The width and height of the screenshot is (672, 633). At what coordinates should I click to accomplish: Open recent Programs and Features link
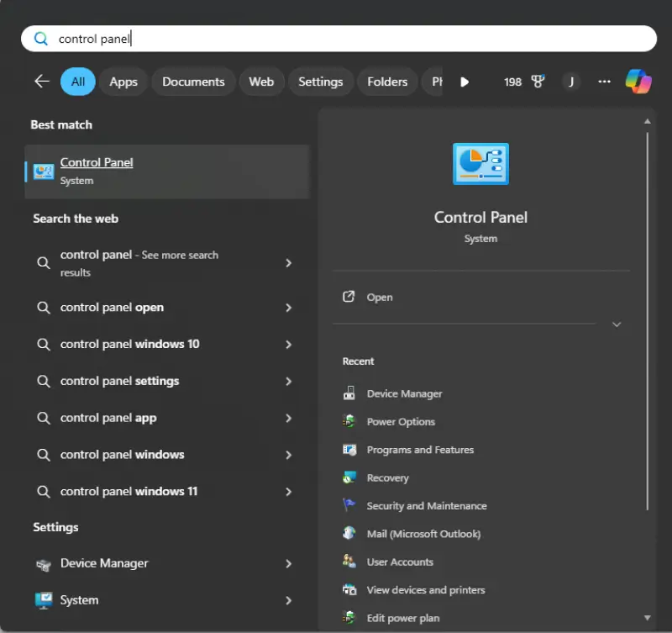click(420, 450)
